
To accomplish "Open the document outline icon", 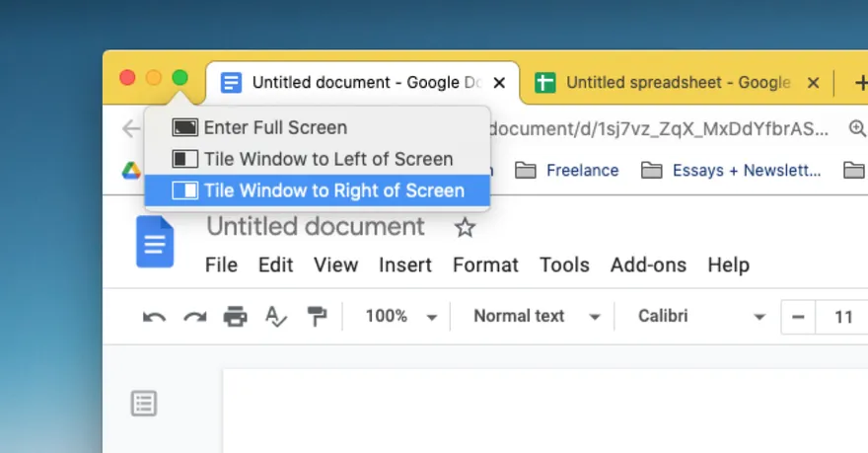I will click(x=144, y=403).
